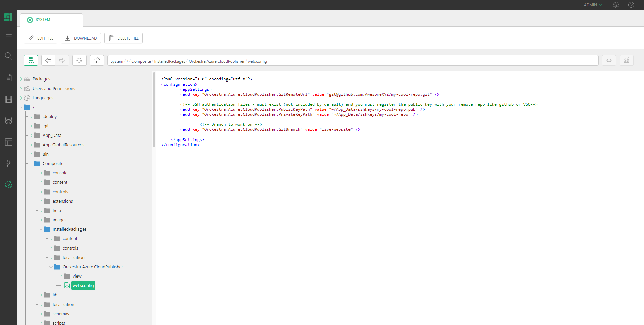Open the media perspective film icon
Image resolution: width=644 pixels, height=325 pixels.
[9, 99]
